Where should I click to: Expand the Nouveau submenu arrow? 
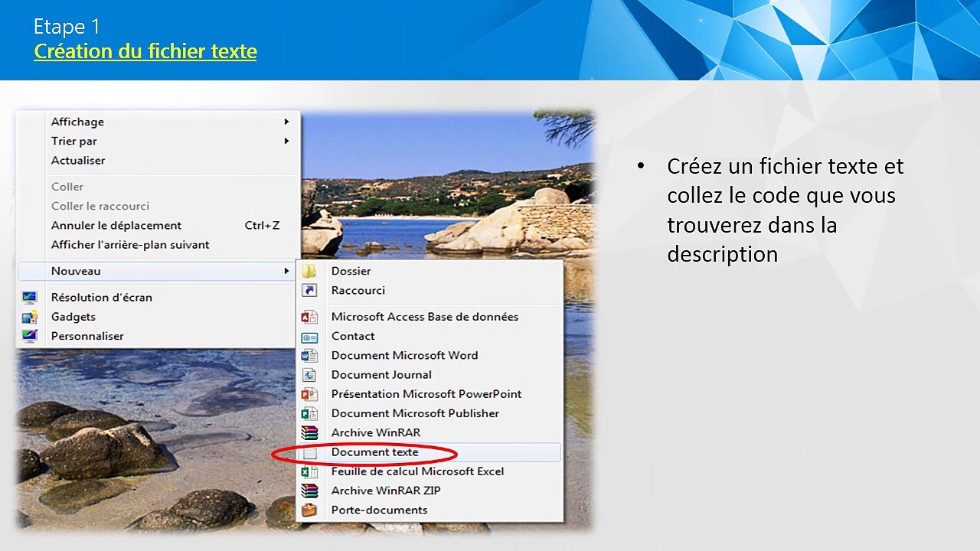[x=286, y=271]
